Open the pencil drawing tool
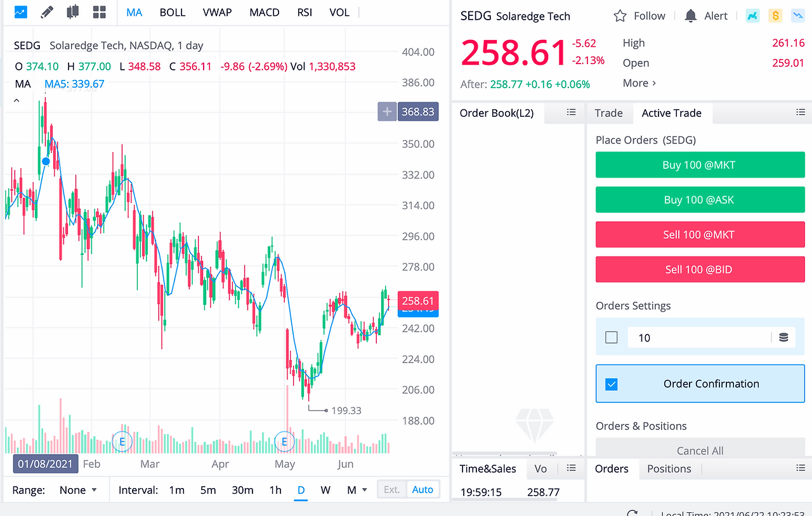 click(47, 12)
